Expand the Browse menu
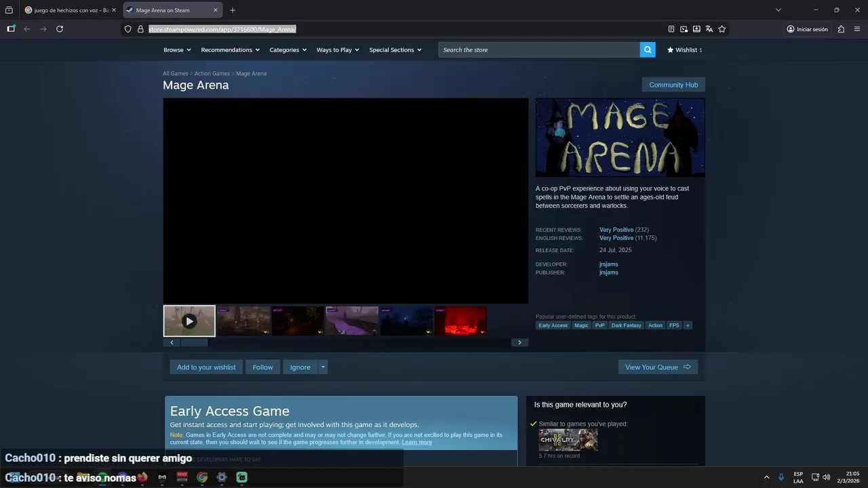This screenshot has width=868, height=488. point(177,50)
